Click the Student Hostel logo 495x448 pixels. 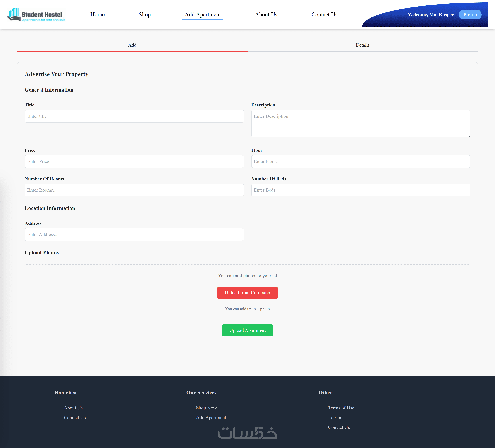tap(36, 15)
